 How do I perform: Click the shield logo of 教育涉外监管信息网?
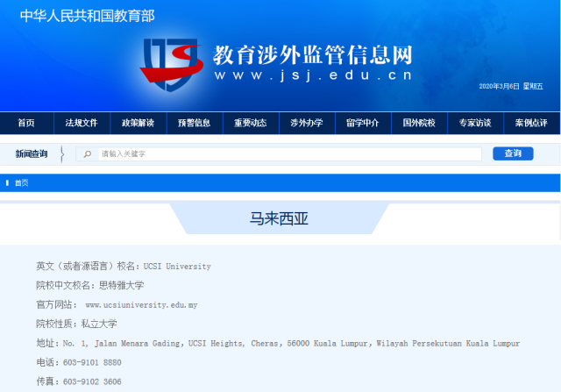click(x=172, y=64)
